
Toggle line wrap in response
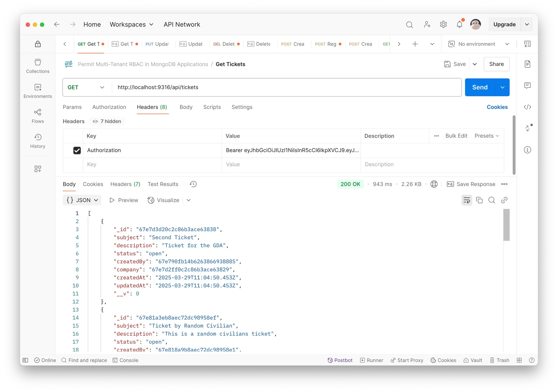point(466,200)
